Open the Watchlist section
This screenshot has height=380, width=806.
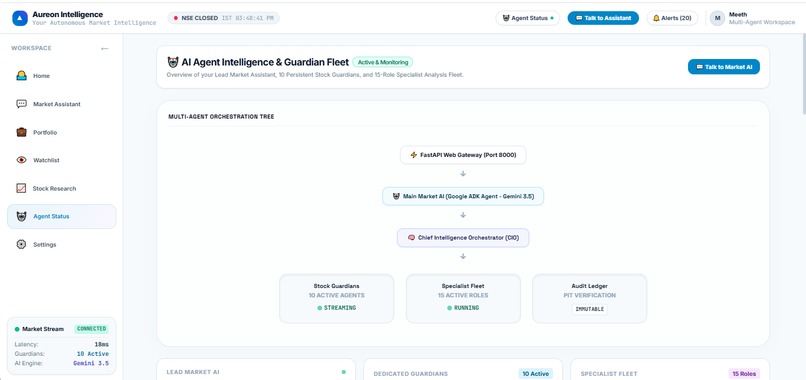(62, 160)
